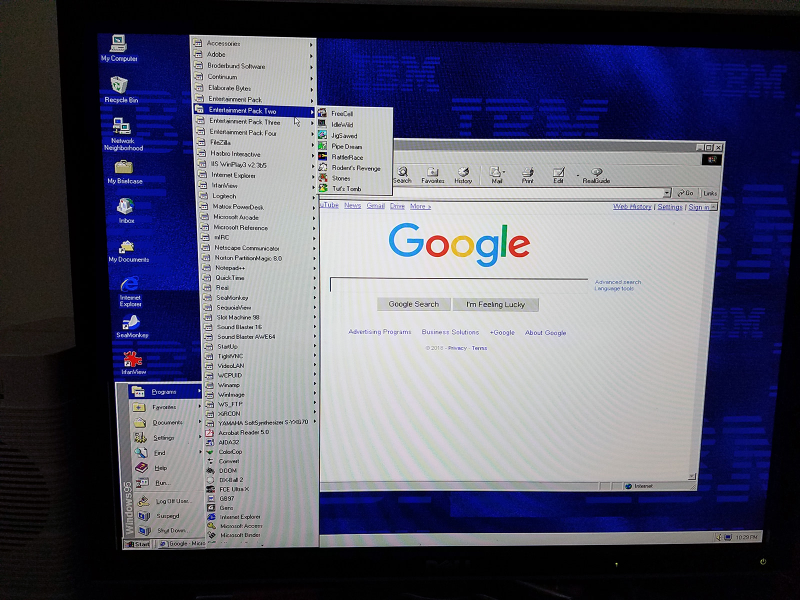Focus the Google search text box

(x=459, y=285)
